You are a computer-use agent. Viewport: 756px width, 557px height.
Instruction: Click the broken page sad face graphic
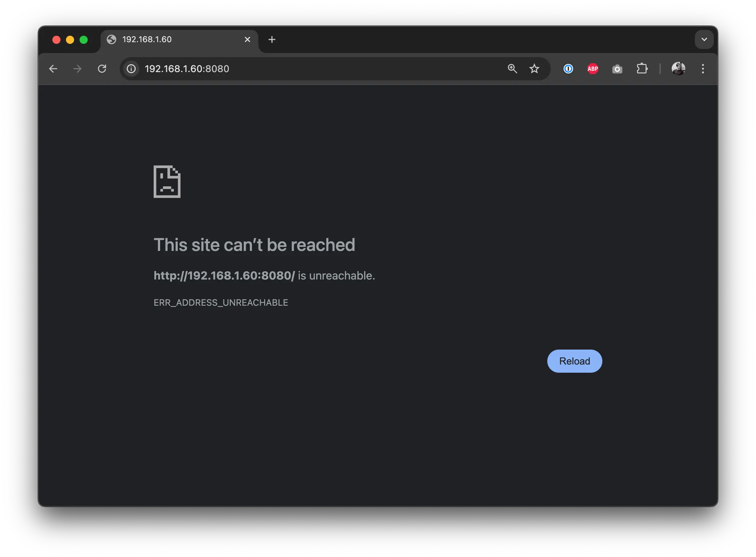pos(166,182)
